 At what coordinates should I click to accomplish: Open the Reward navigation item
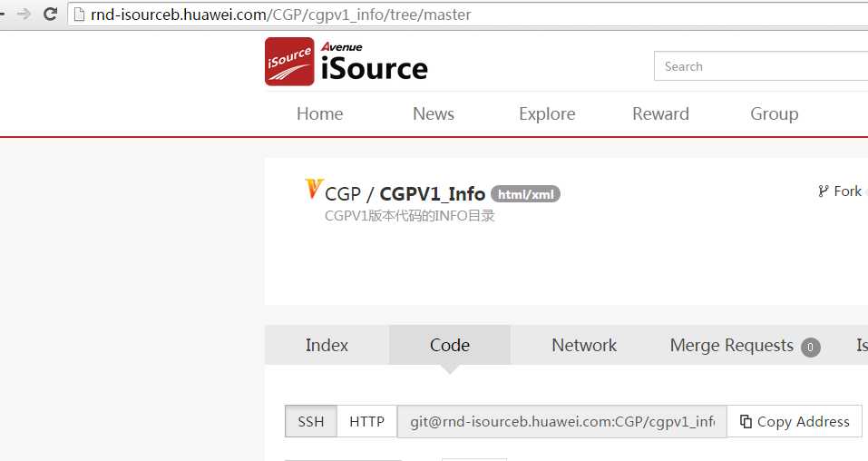point(660,113)
